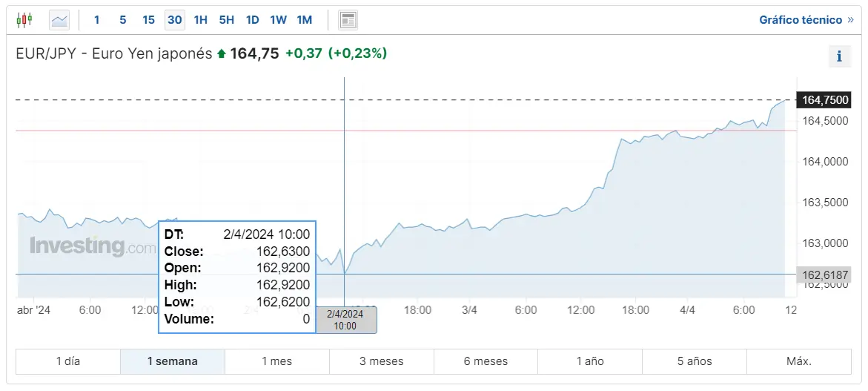Screen dimensions: 868x391
Task: Switch to candlestick chart type
Action: pos(24,20)
